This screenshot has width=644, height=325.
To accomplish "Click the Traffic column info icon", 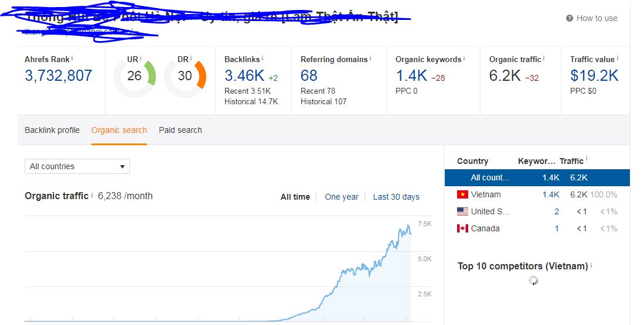I will (587, 158).
